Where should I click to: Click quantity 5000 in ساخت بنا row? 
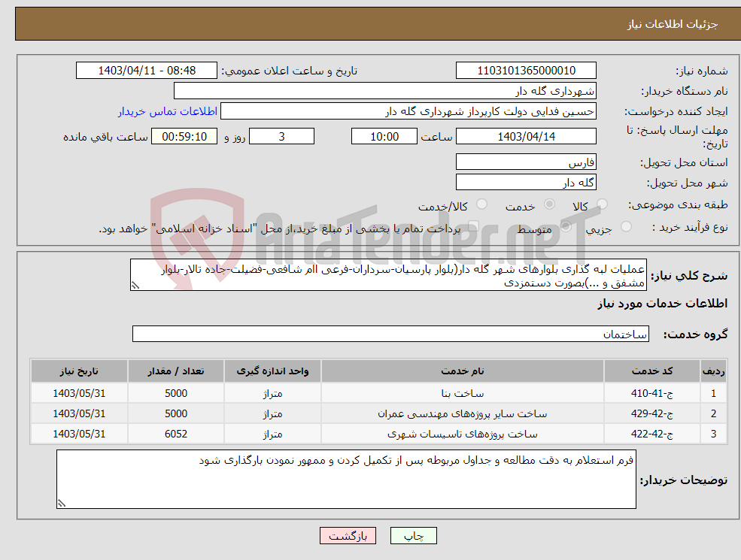176,393
